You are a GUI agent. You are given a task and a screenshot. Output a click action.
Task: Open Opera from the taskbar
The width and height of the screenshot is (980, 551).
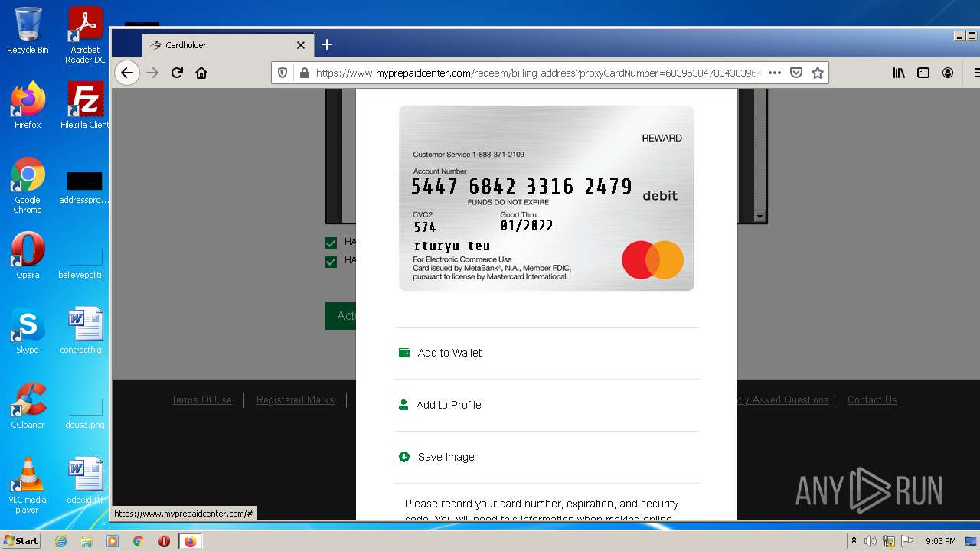(x=164, y=541)
